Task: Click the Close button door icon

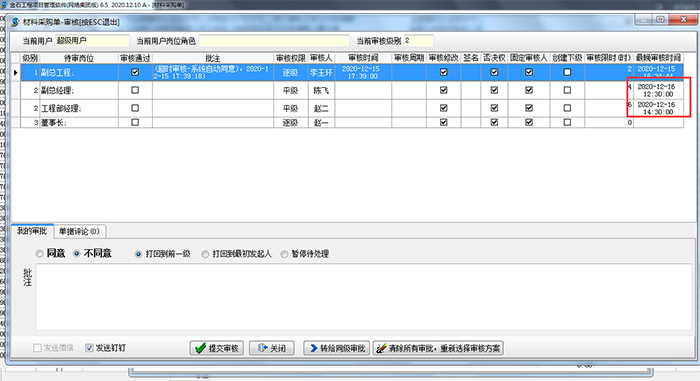Action: pos(262,348)
